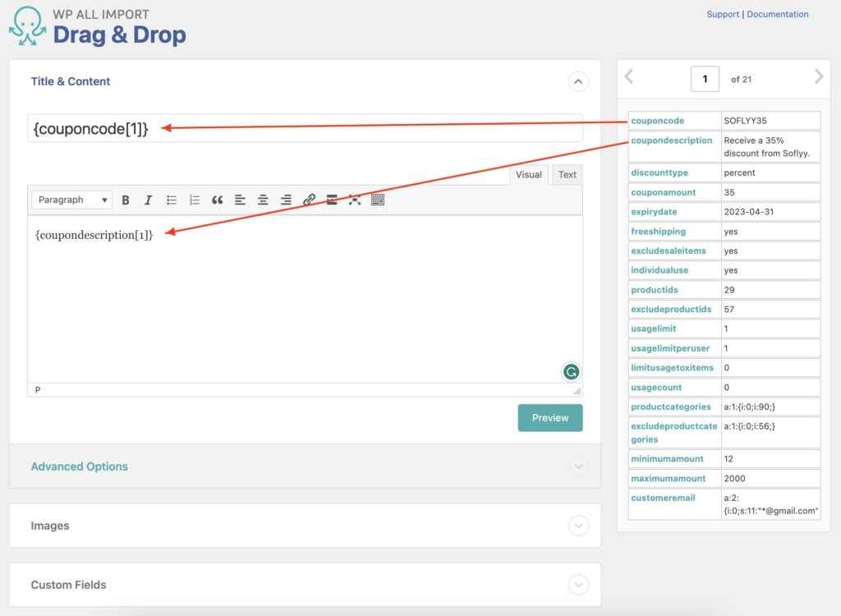The image size is (841, 616).
Task: Apply bold formatting in the editor
Action: pyautogui.click(x=125, y=200)
